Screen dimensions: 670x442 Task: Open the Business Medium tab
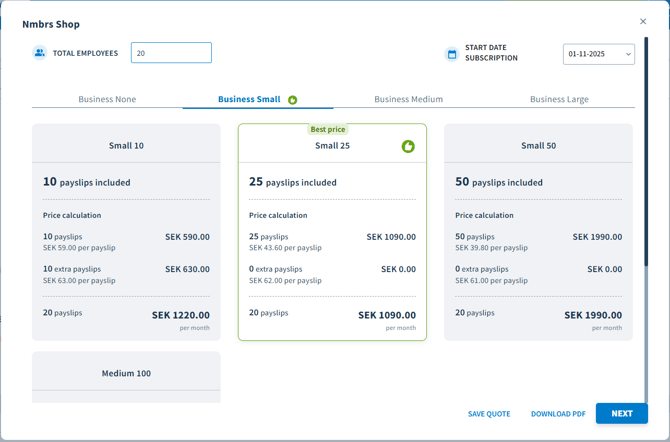tap(408, 100)
